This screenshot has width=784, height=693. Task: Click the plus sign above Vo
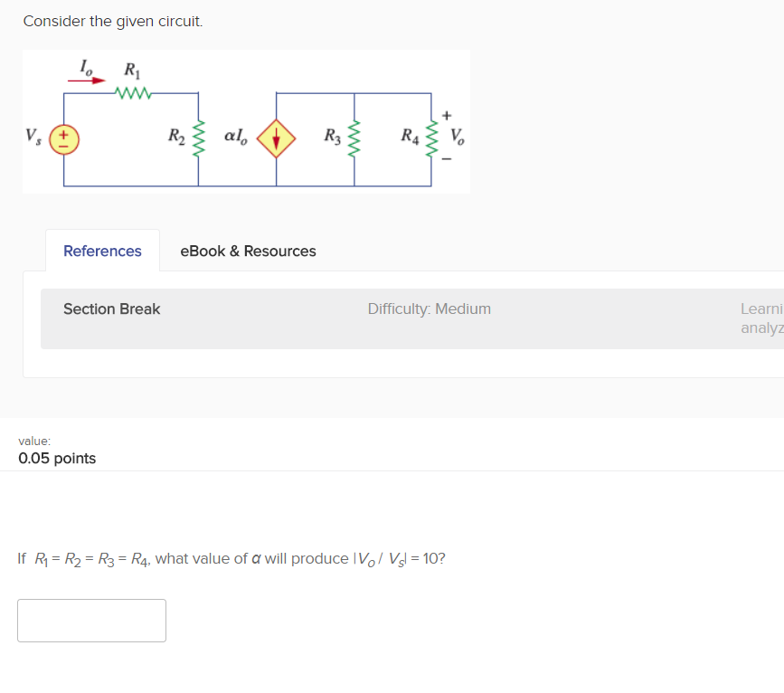[x=445, y=115]
